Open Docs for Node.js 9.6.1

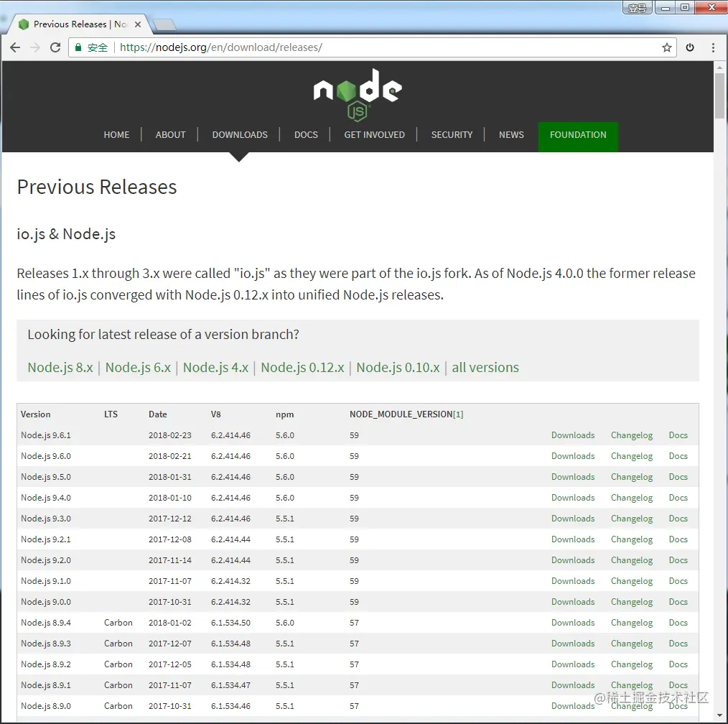[678, 435]
